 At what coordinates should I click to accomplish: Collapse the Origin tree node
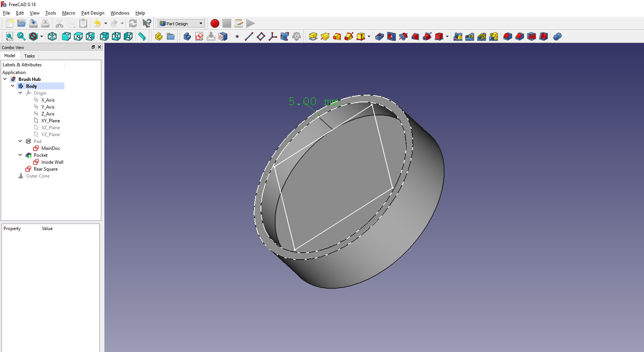[x=20, y=93]
